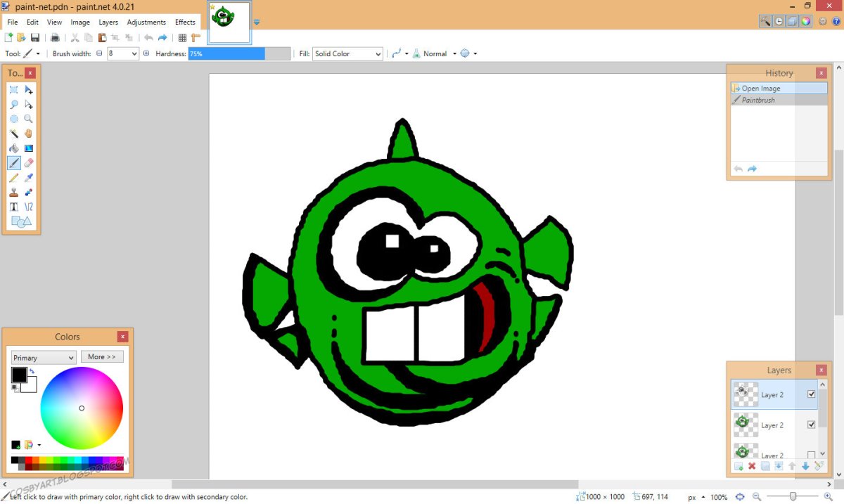Open the Effects menu

[185, 22]
